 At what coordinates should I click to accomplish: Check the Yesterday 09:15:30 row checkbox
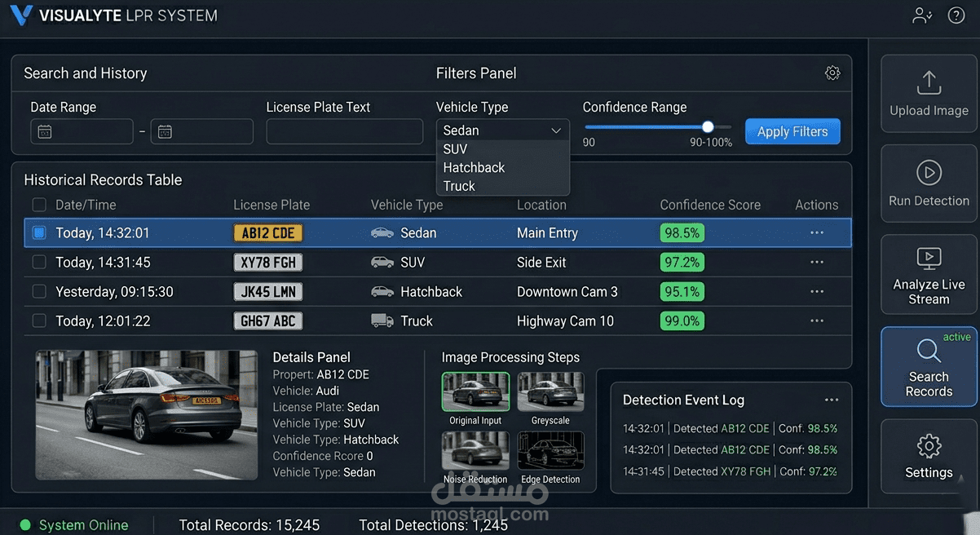pyautogui.click(x=39, y=292)
